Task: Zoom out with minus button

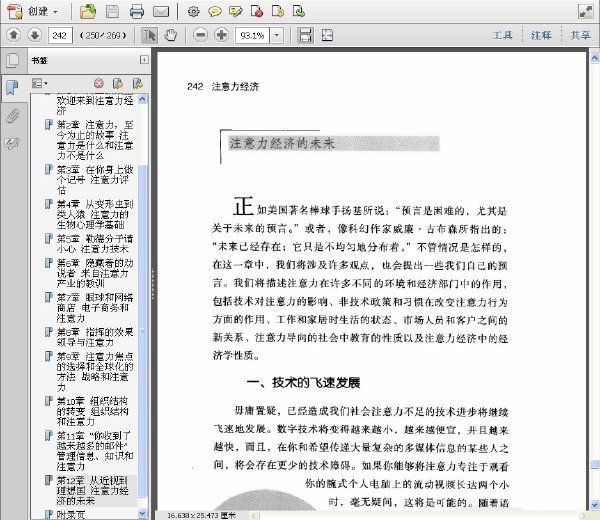Action: pos(201,35)
